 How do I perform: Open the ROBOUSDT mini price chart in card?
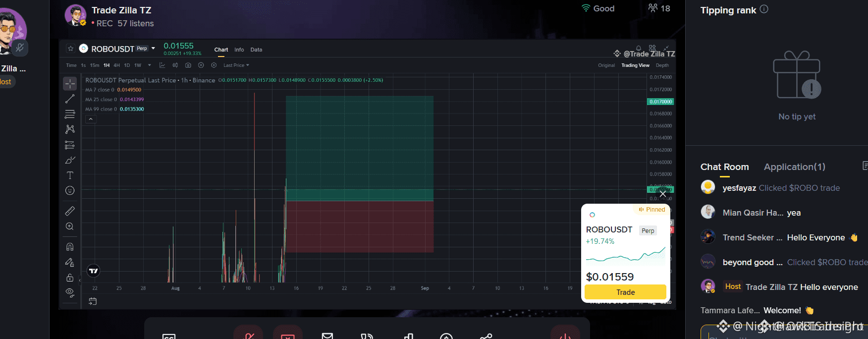pos(626,255)
